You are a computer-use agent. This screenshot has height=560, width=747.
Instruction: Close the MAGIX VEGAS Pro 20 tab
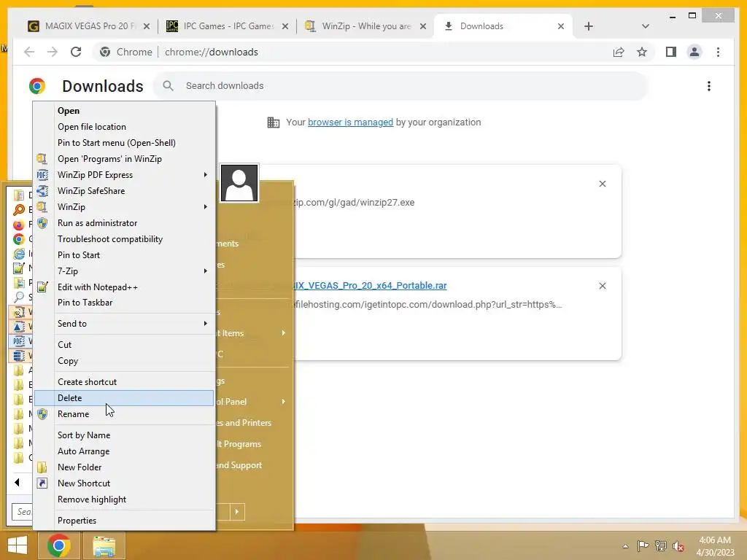[147, 26]
